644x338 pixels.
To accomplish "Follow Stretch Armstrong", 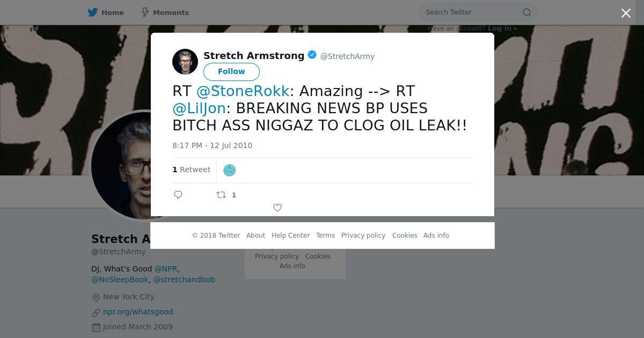I will click(x=231, y=71).
